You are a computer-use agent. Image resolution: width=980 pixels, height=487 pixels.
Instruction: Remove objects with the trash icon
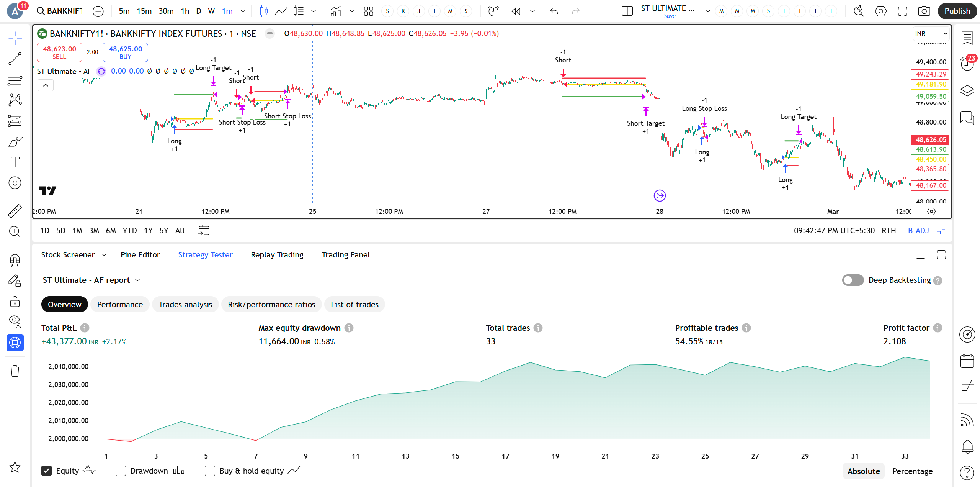point(15,371)
